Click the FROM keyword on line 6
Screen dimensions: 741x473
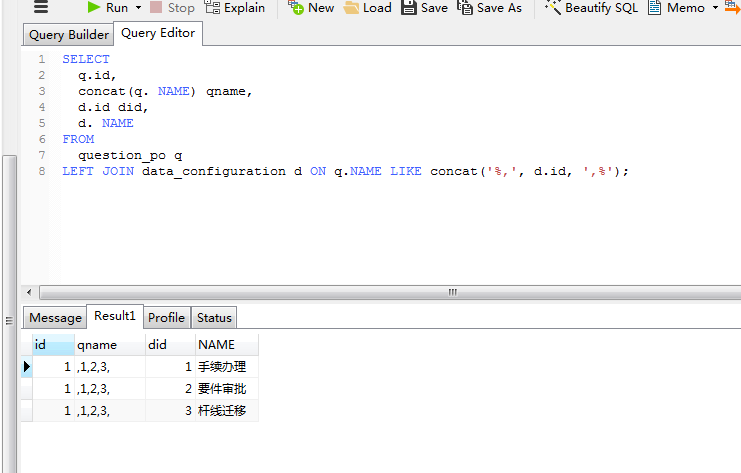pyautogui.click(x=78, y=139)
